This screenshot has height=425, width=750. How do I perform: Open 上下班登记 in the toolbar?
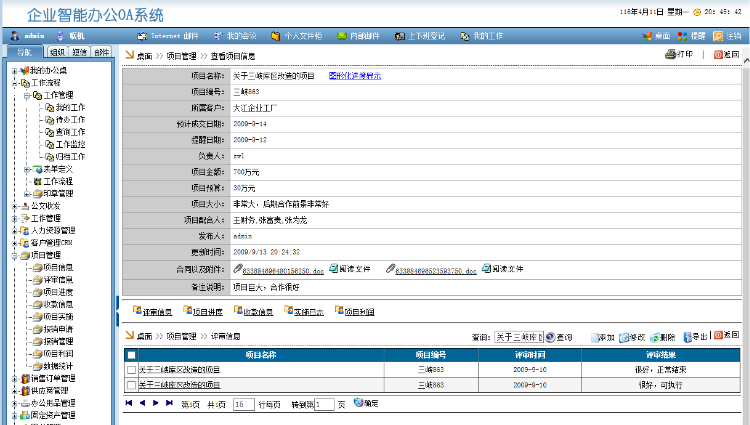tap(419, 36)
